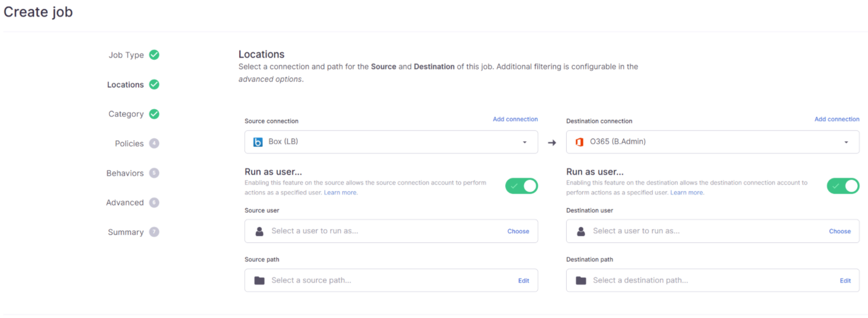Go to the Summary step
The height and width of the screenshot is (318, 868).
(126, 233)
